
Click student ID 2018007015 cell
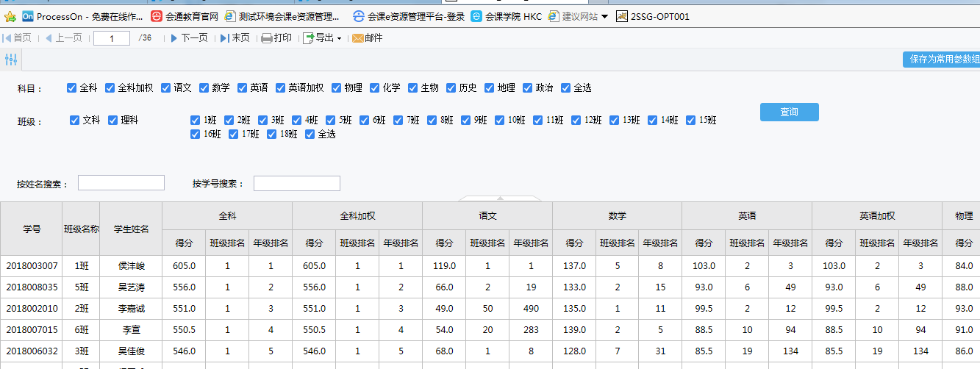pos(32,330)
